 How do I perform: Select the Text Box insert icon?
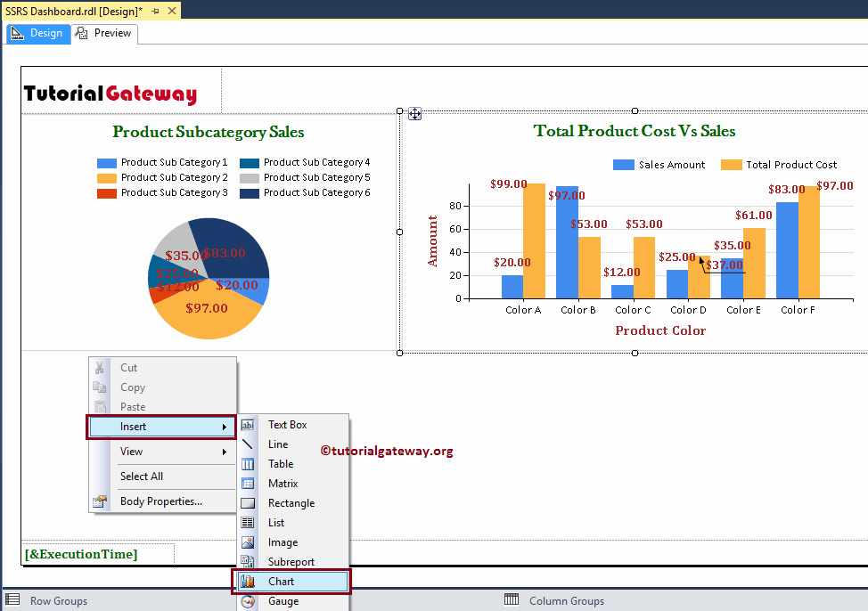(x=248, y=425)
